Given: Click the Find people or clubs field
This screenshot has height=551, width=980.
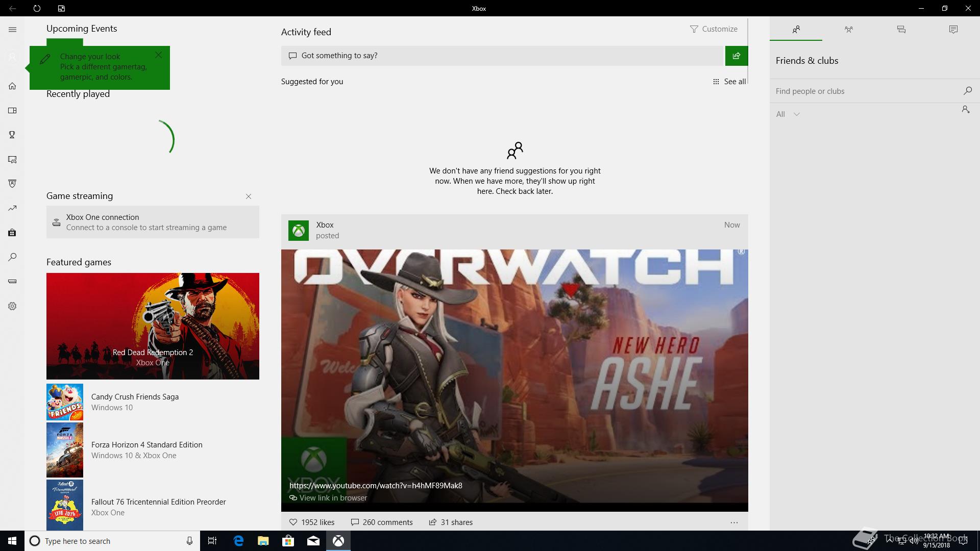Looking at the screenshot, I should coord(865,91).
